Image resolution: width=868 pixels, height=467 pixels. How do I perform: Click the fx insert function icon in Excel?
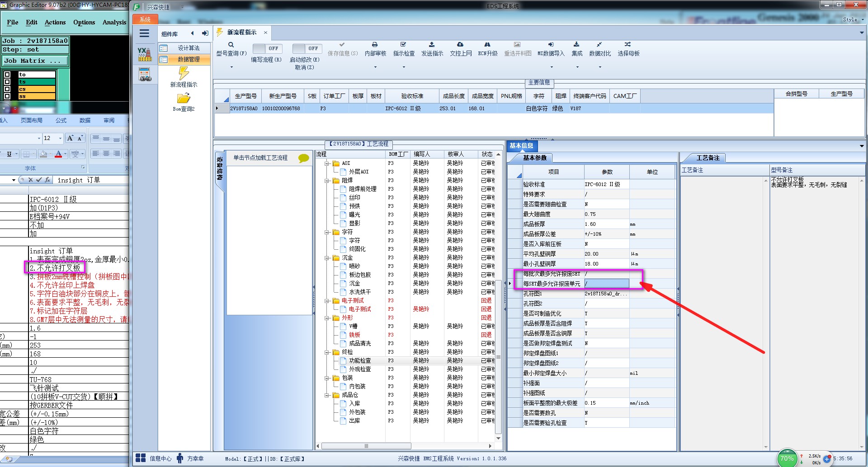click(47, 180)
